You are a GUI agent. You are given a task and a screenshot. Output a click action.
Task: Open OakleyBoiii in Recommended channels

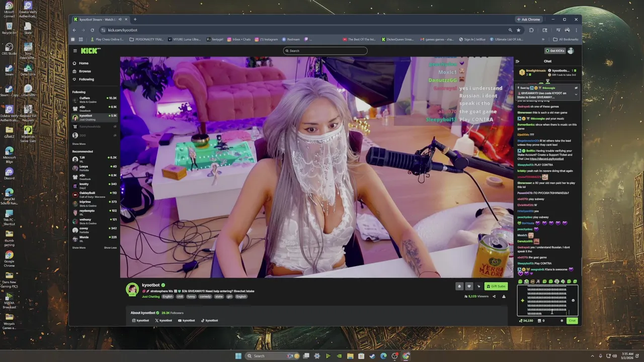(95, 194)
